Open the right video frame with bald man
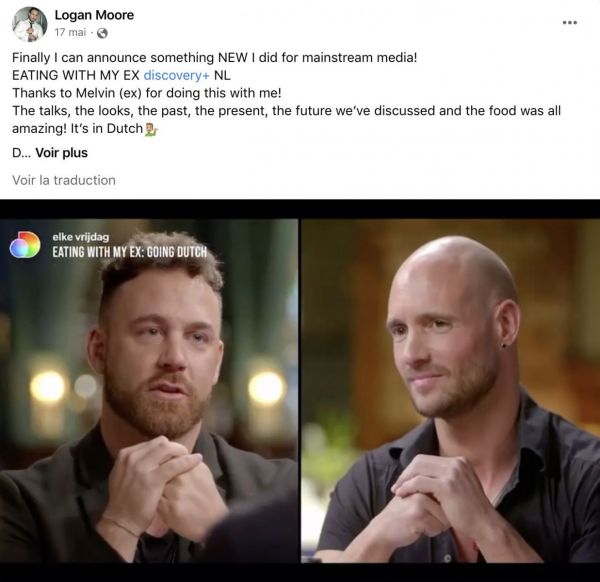Viewport: 600px width, 582px height. pos(450,391)
